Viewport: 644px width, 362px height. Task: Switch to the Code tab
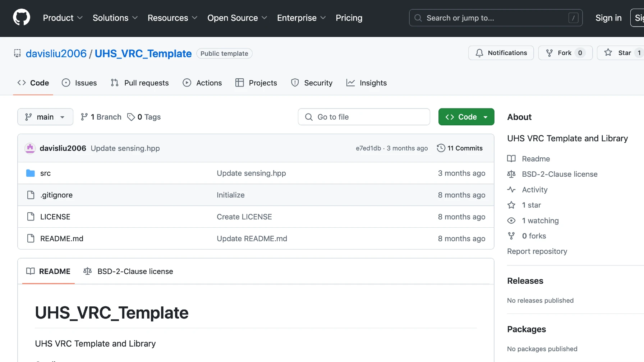[33, 83]
